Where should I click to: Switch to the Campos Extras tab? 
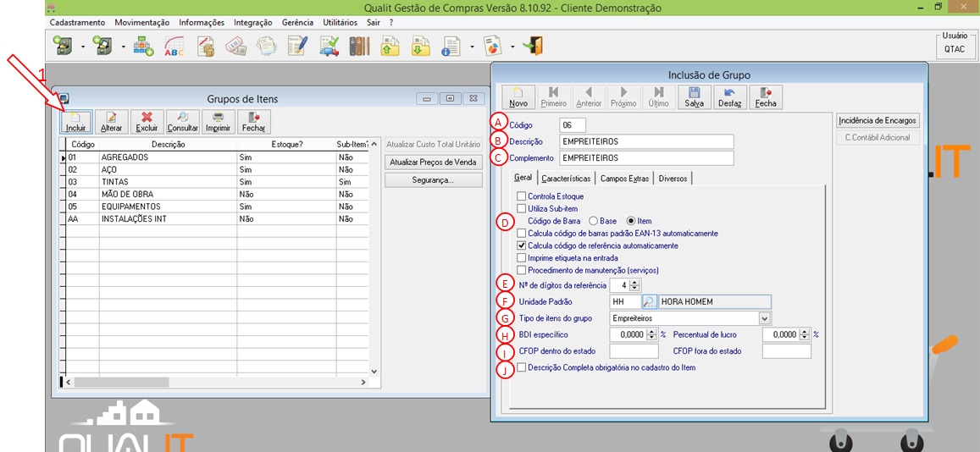pos(623,179)
